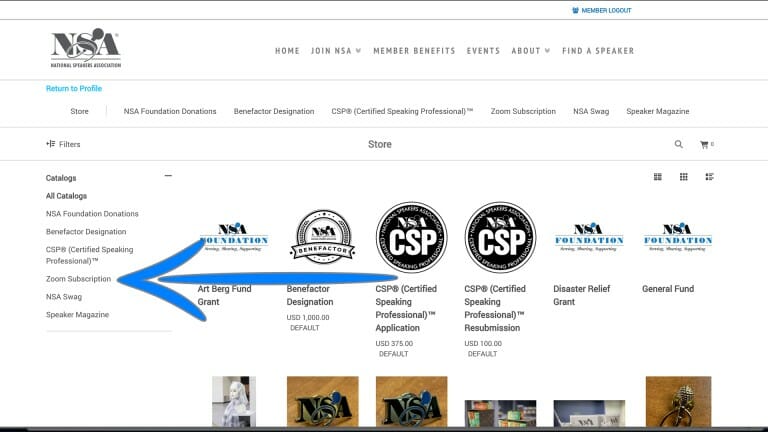This screenshot has width=768, height=432.
Task: Click the Filters button
Action: (x=63, y=144)
